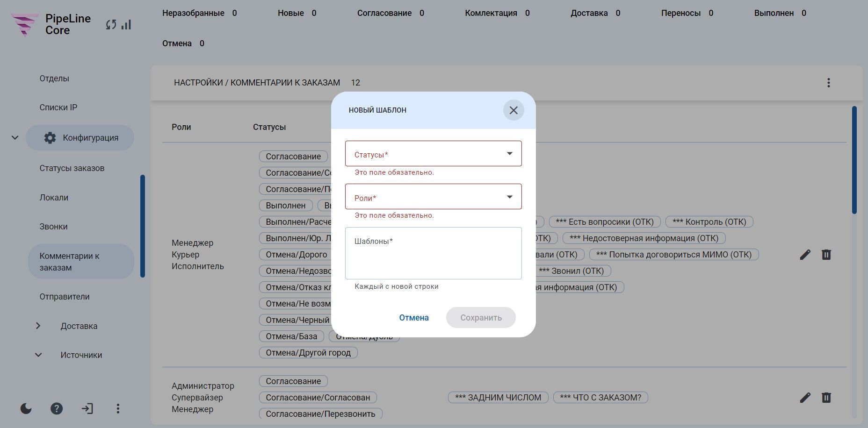Screen dimensions: 868x428
Task: Collapse the Источники submenu
Action: point(38,355)
